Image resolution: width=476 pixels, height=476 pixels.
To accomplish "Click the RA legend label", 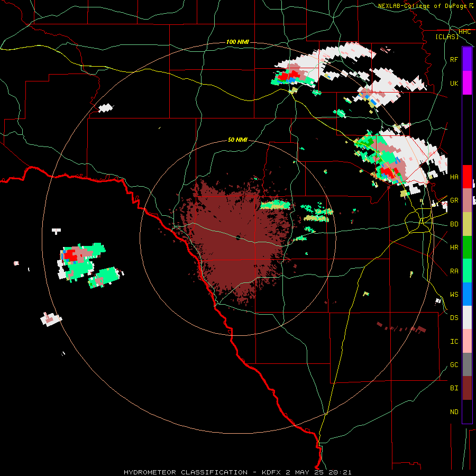I will point(454,271).
